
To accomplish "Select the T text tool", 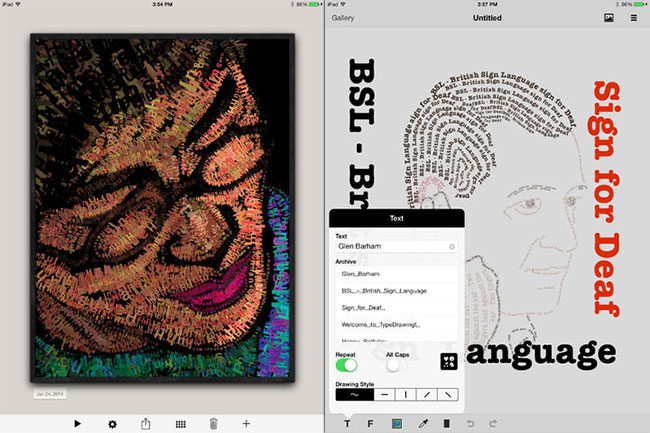I will coord(347,423).
